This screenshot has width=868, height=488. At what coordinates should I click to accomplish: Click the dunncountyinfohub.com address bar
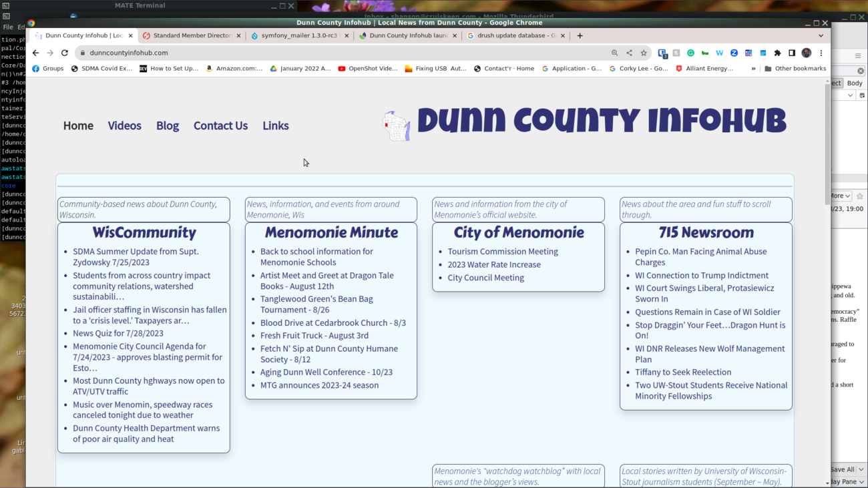(x=334, y=53)
